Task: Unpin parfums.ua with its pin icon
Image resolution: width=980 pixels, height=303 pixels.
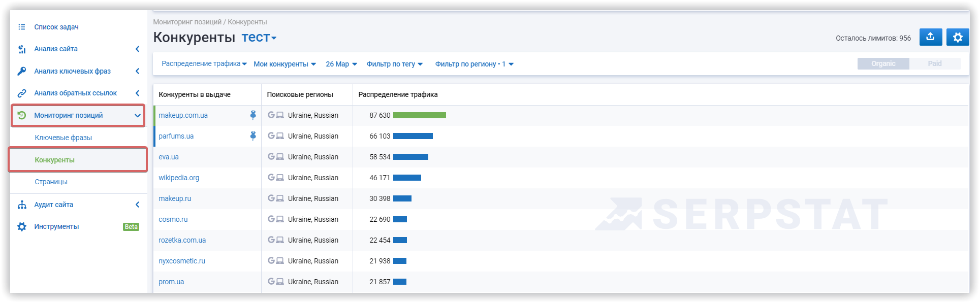Action: 253,136
